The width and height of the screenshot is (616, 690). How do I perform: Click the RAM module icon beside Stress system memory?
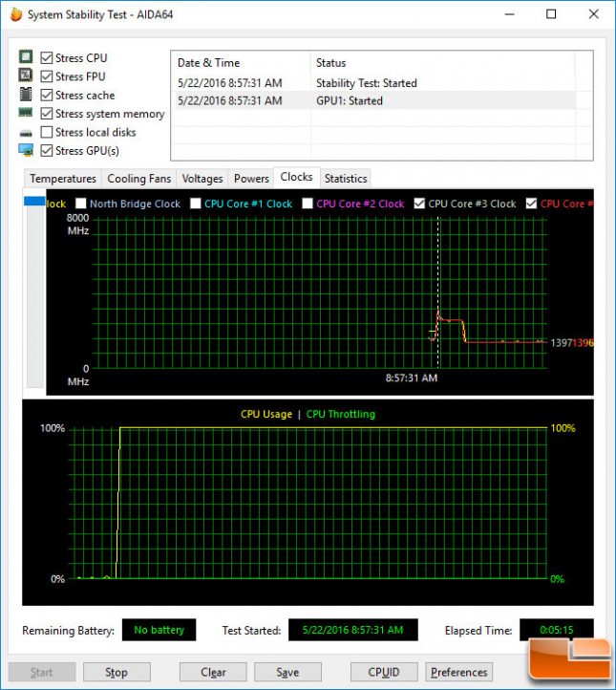[26, 113]
